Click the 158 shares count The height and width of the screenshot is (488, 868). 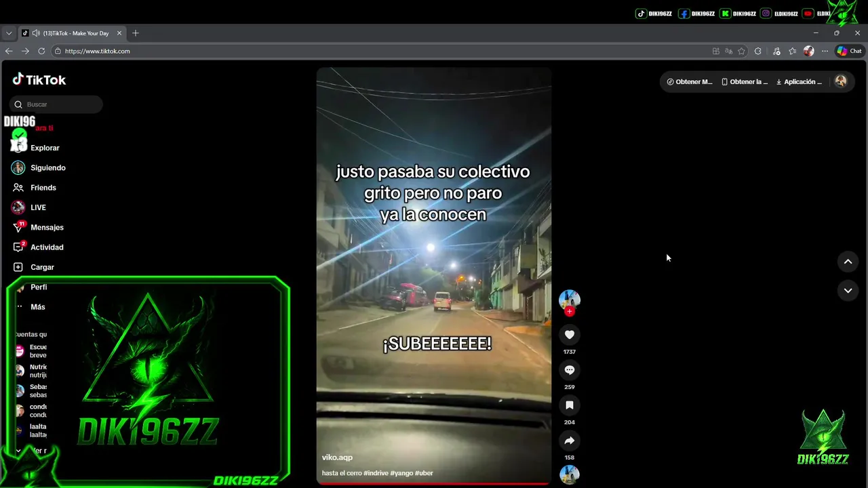[570, 457]
